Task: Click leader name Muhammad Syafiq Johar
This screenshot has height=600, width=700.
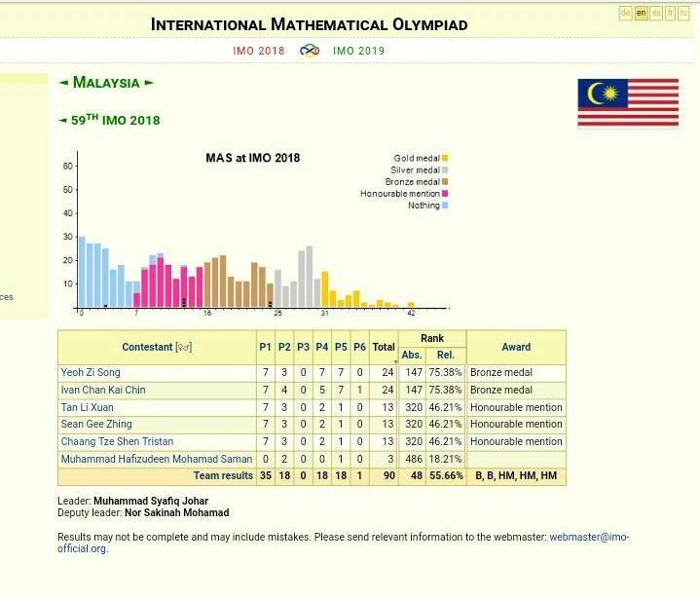Action: coord(151,501)
